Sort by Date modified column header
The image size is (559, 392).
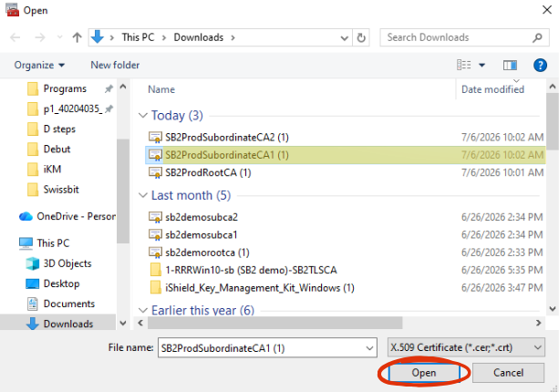click(x=492, y=89)
